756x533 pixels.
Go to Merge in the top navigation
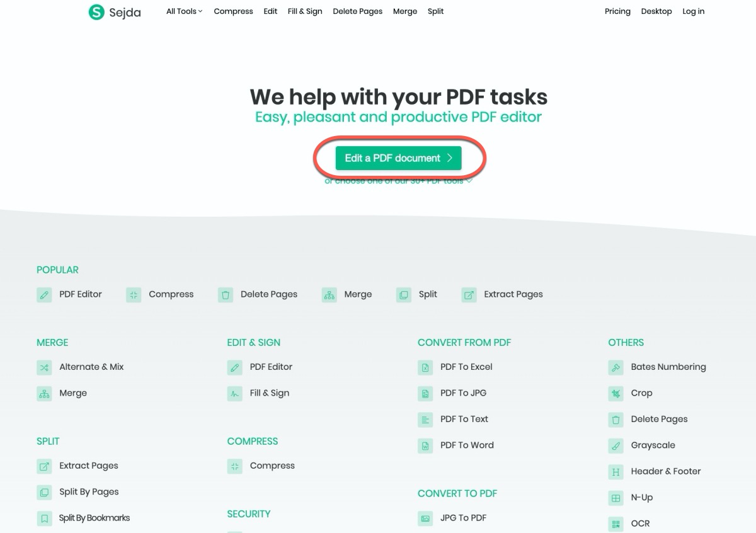pos(405,11)
